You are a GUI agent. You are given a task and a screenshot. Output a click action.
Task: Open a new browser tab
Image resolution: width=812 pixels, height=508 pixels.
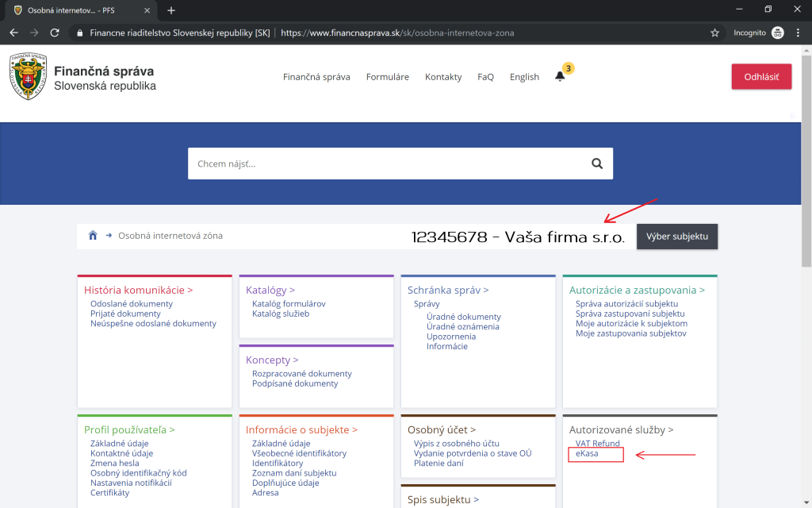pyautogui.click(x=171, y=10)
